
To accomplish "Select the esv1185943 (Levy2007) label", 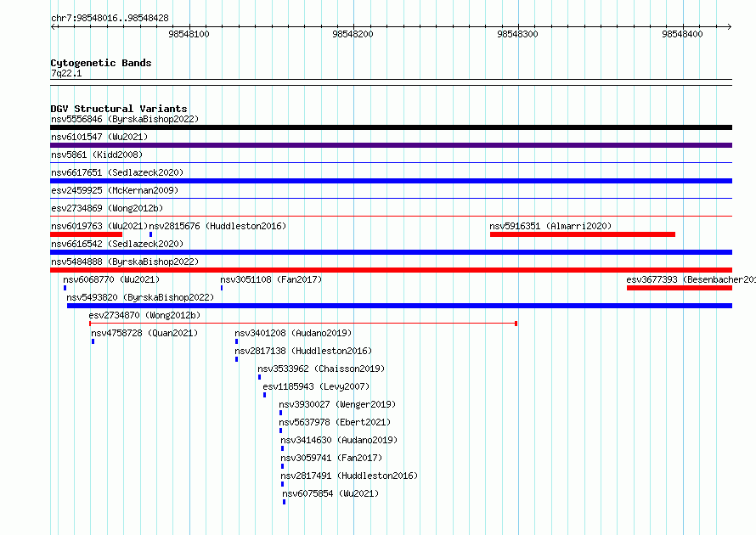I will coord(316,386).
